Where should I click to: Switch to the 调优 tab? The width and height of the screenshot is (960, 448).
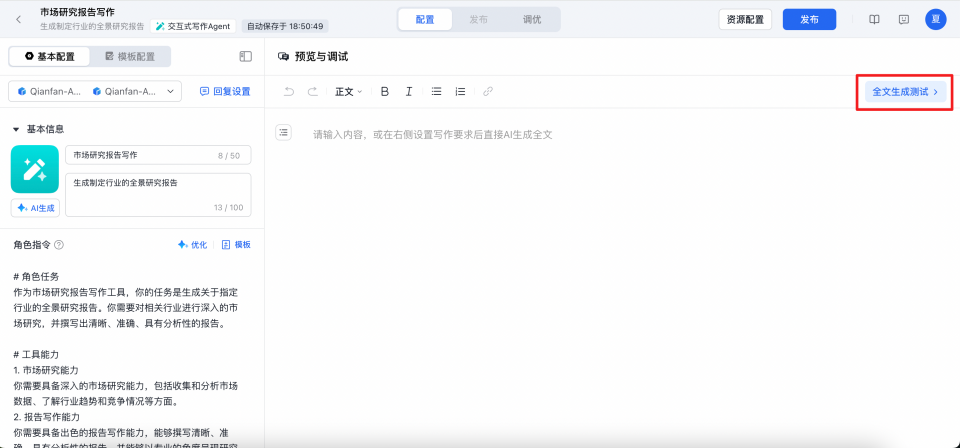coord(532,20)
